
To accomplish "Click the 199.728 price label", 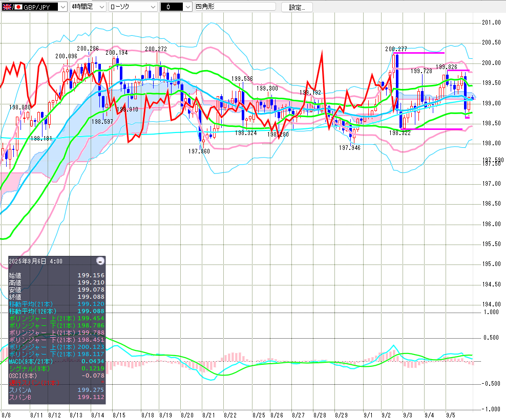I will (x=421, y=71).
